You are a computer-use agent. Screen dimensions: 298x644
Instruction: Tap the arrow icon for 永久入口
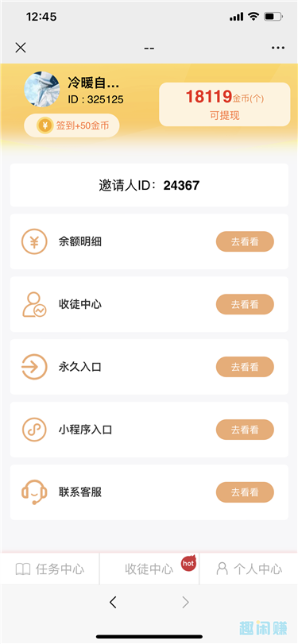[34, 367]
